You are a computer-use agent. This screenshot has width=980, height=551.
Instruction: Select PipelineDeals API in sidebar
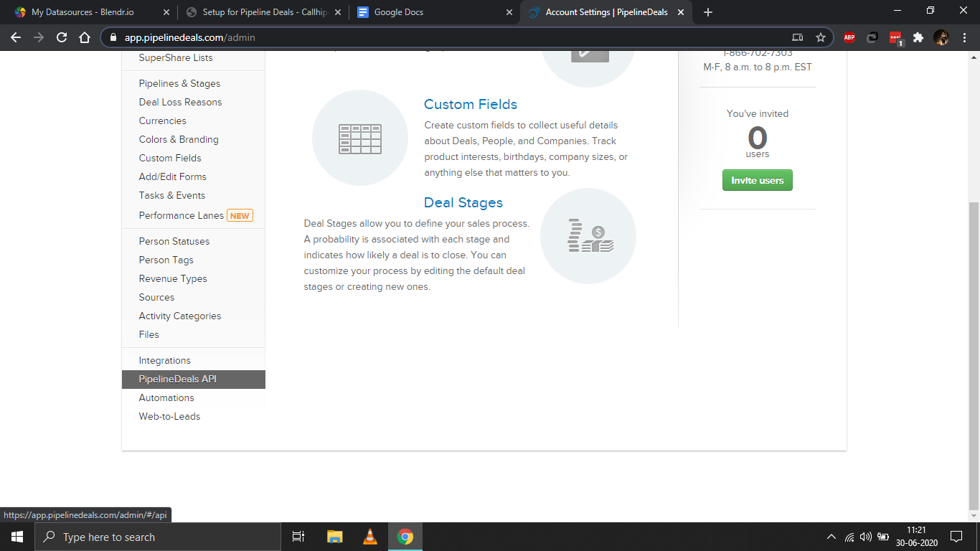click(x=194, y=380)
